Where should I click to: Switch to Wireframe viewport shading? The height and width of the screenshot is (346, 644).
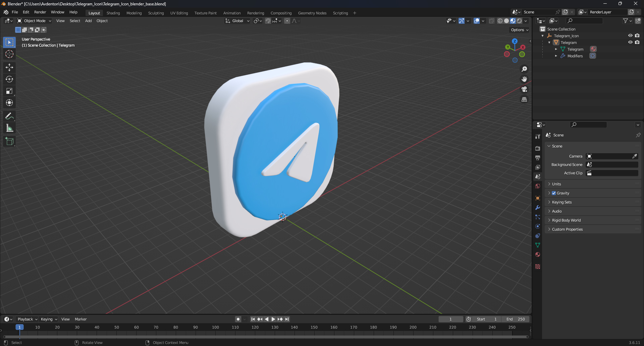[500, 21]
